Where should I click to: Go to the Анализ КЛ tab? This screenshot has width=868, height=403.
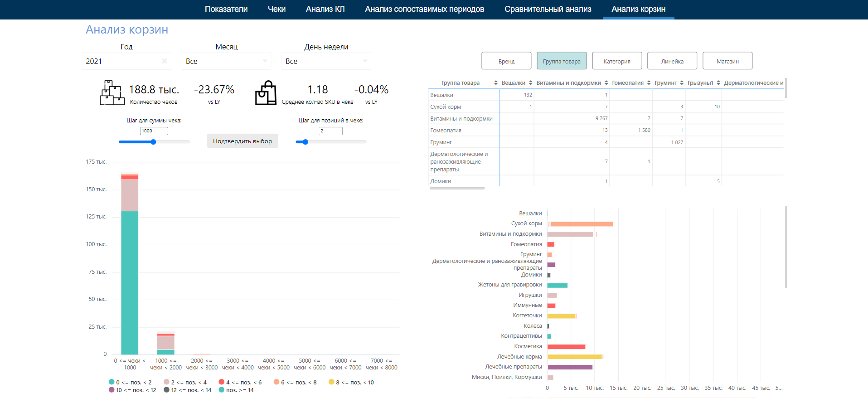pos(325,9)
